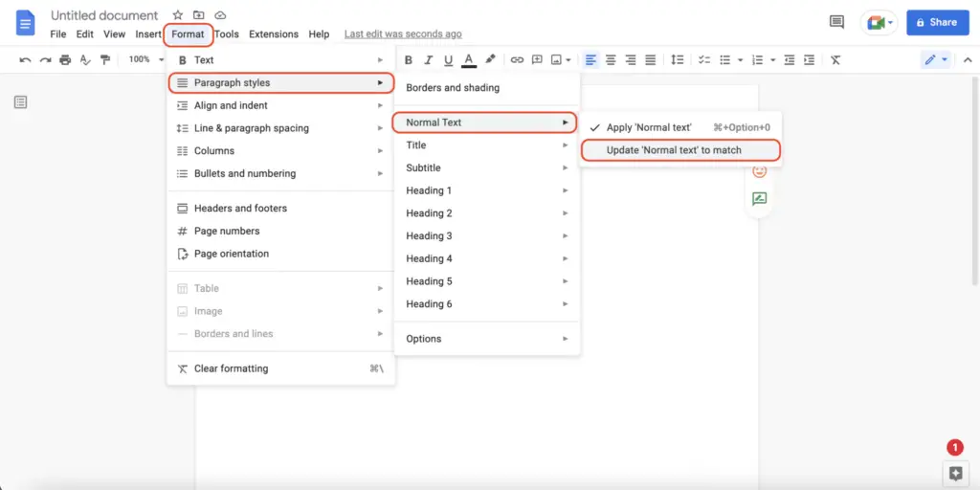Add emoji reaction on the page margin

pyautogui.click(x=759, y=171)
